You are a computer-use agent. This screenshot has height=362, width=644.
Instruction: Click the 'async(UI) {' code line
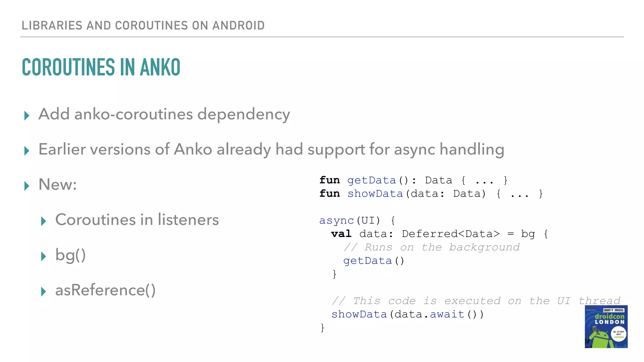[x=357, y=221]
